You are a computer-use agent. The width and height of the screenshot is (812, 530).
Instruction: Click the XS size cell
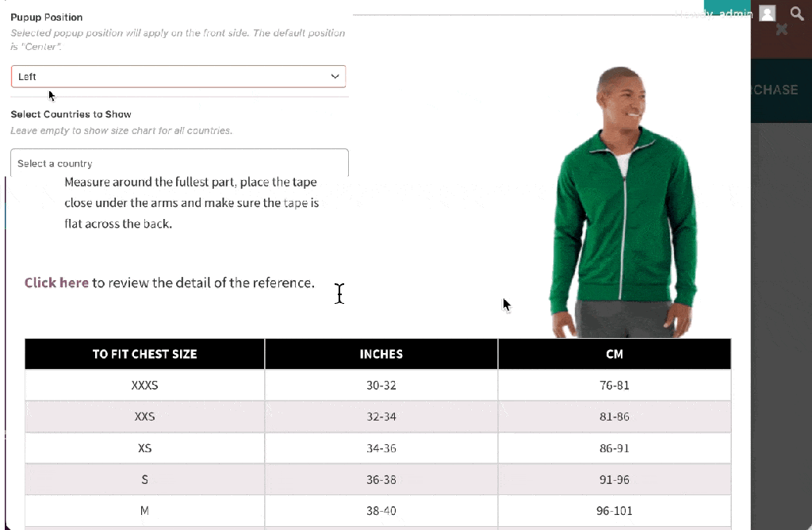coord(144,448)
